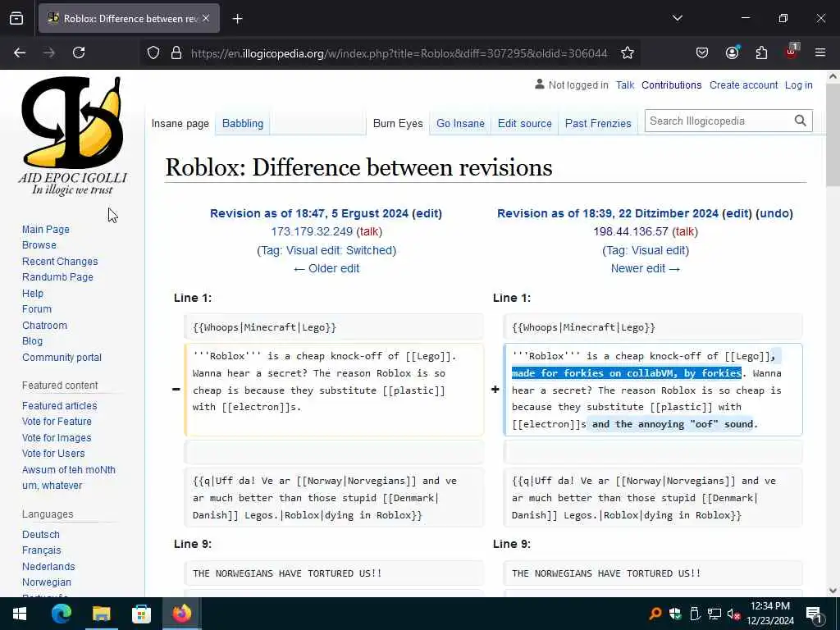The height and width of the screenshot is (630, 840).
Task: Open Community portal link
Action: click(62, 358)
